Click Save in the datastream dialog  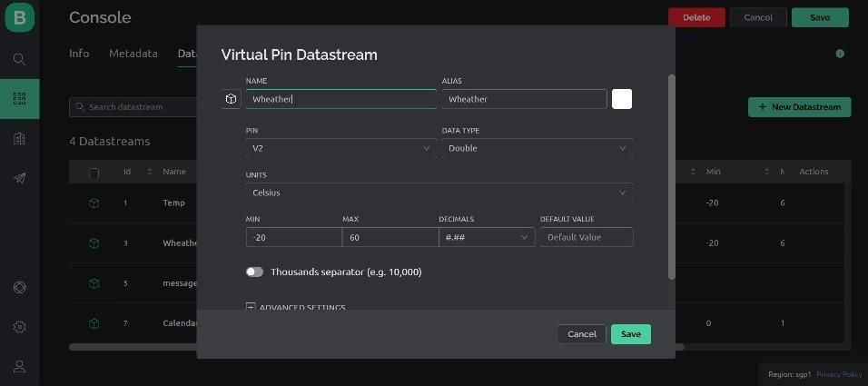point(630,334)
